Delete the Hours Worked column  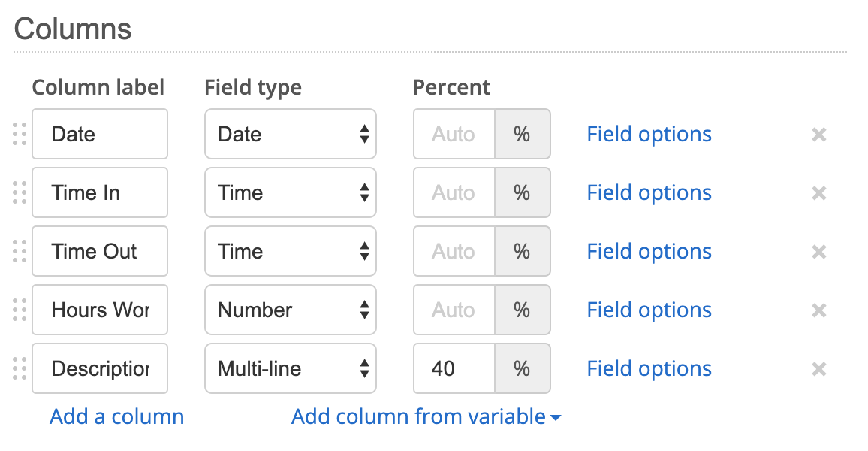click(819, 310)
